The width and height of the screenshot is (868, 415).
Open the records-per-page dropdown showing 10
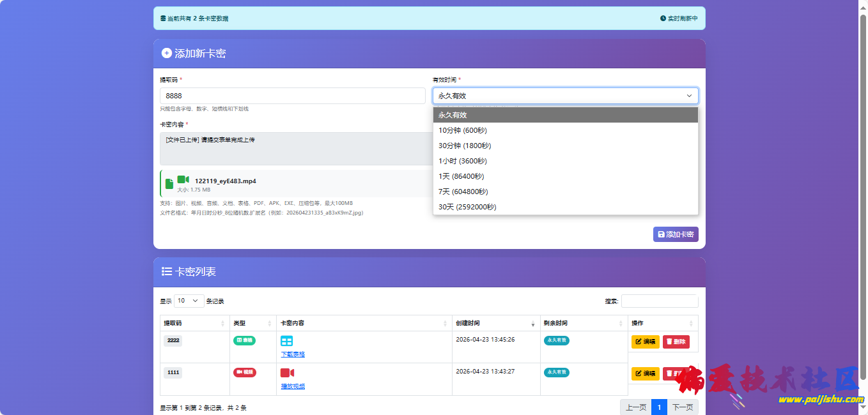coord(189,300)
